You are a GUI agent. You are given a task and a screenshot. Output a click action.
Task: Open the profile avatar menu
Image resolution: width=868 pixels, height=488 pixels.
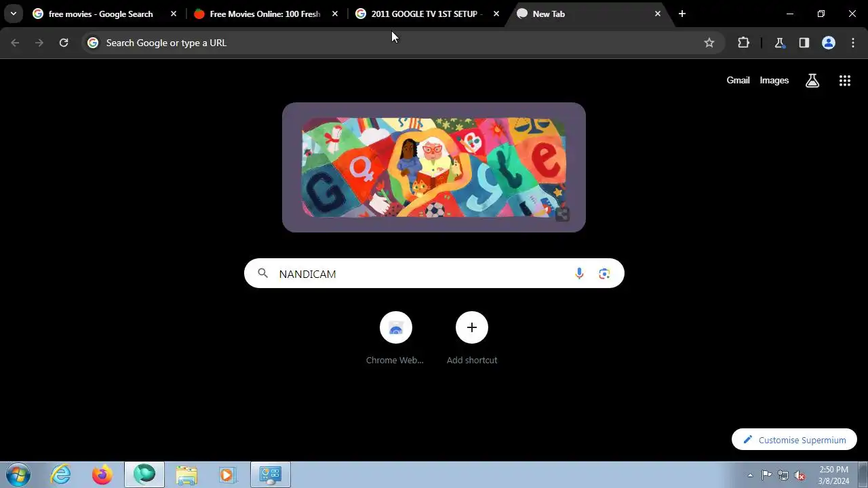click(x=829, y=43)
